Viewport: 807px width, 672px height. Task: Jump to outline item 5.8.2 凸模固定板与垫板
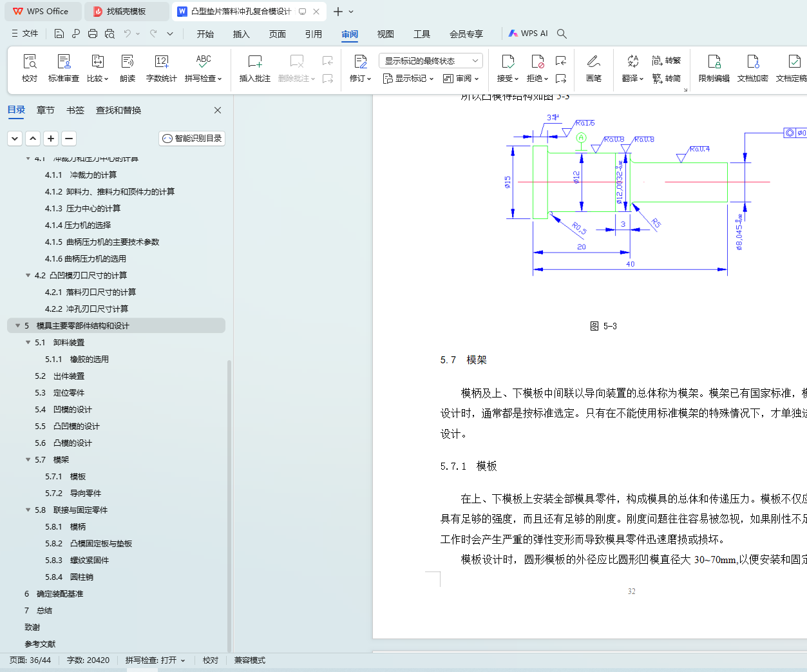point(89,544)
